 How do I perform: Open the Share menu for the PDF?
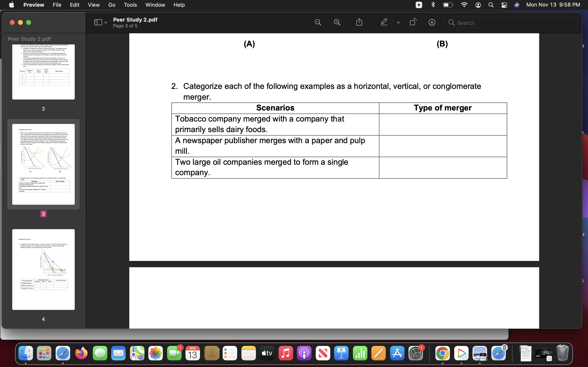(x=359, y=22)
